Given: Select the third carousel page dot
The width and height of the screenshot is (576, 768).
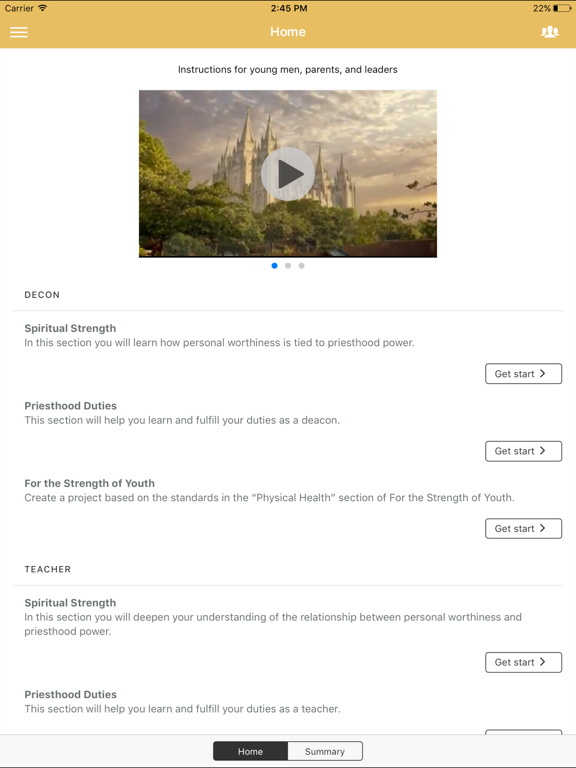Looking at the screenshot, I should tap(301, 265).
